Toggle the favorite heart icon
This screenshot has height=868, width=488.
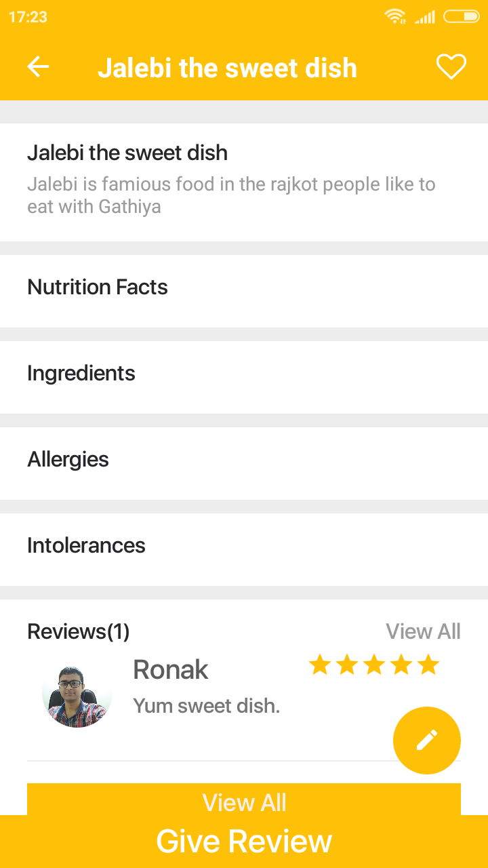(x=451, y=67)
